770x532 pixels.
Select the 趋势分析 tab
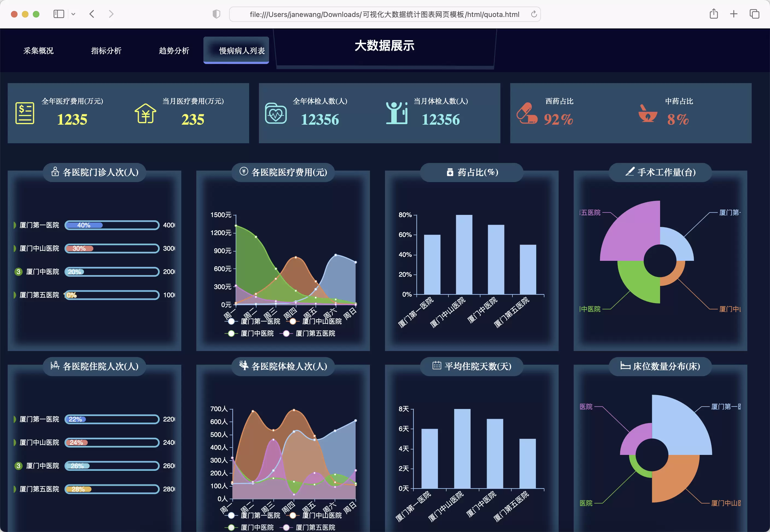tap(174, 51)
